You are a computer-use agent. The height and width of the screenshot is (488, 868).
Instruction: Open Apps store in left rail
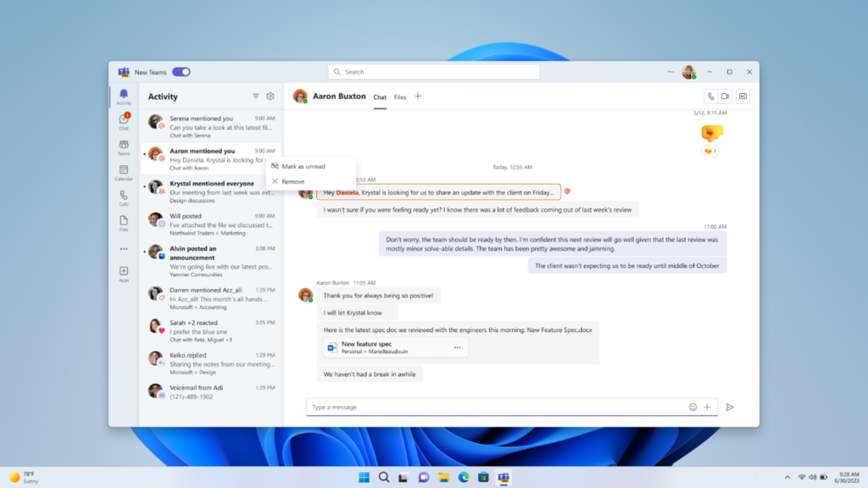[124, 274]
